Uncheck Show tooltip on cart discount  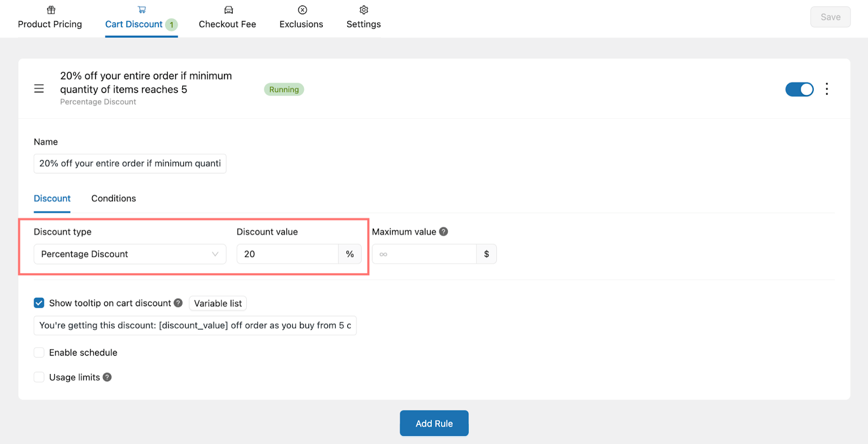(x=39, y=303)
